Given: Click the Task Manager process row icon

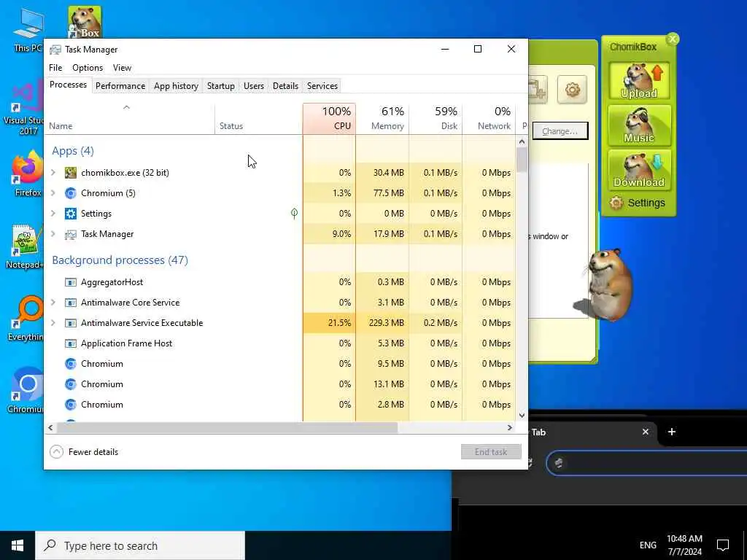Looking at the screenshot, I should (71, 234).
